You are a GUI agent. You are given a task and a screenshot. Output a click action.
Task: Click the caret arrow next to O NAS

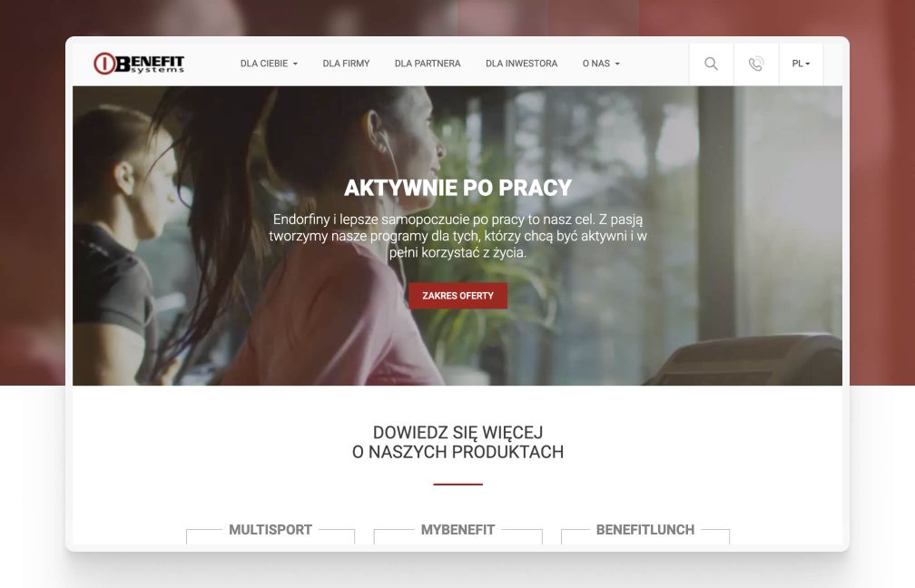click(617, 64)
